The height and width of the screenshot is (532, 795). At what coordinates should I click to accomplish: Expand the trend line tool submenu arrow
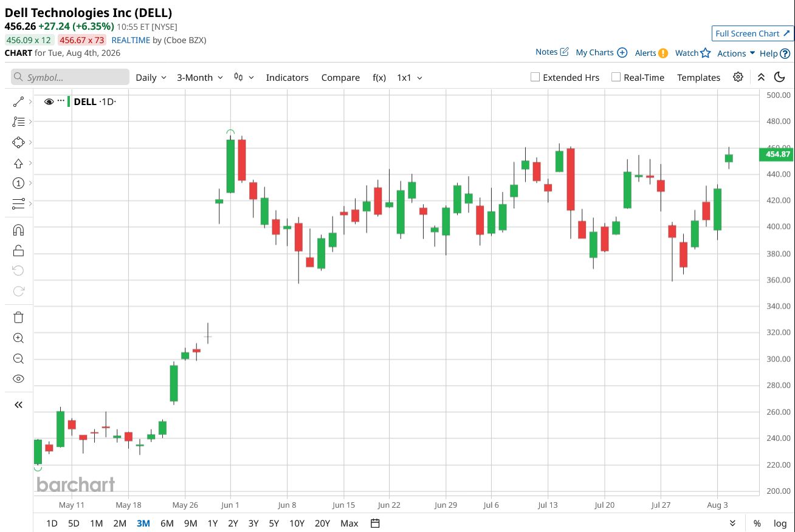pyautogui.click(x=30, y=101)
